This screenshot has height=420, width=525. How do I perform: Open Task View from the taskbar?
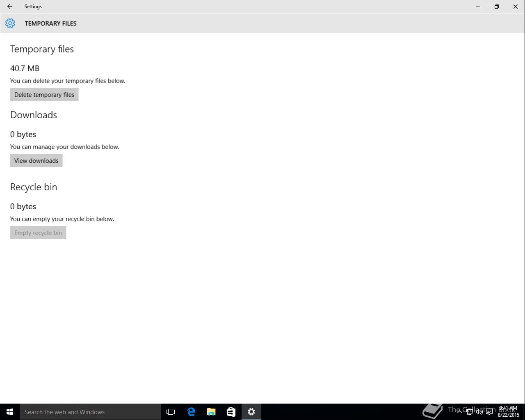171,412
